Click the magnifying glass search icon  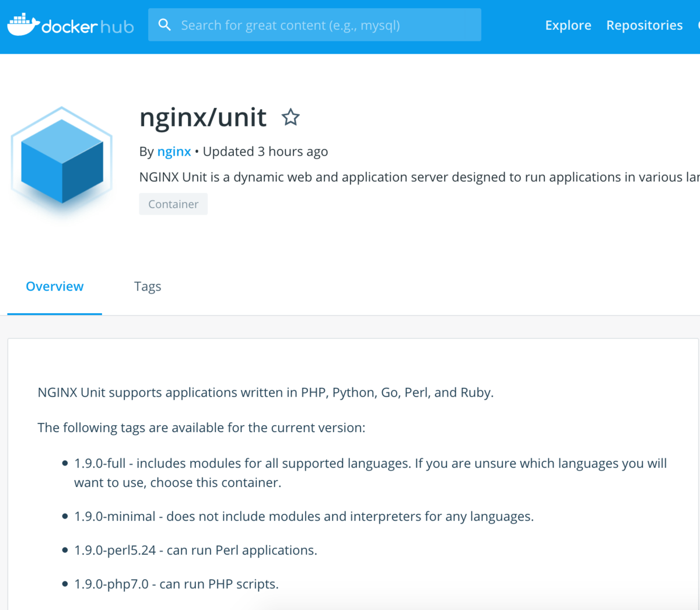[x=165, y=24]
